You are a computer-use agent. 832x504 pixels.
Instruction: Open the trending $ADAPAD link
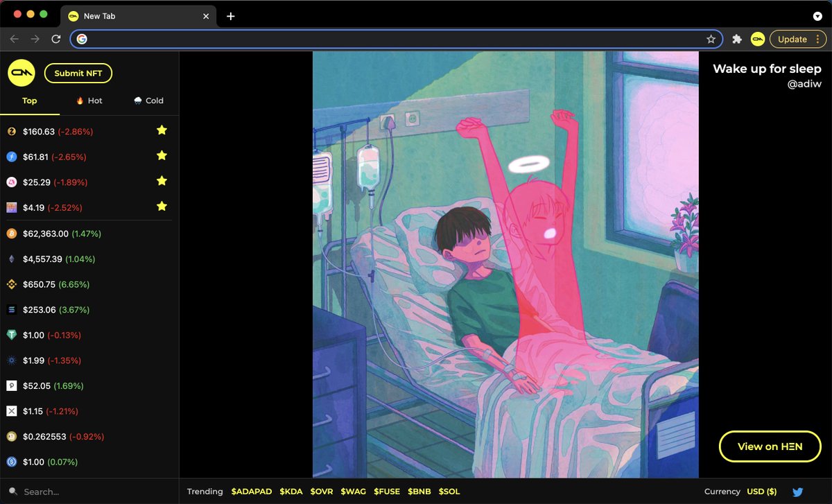pyautogui.click(x=252, y=492)
